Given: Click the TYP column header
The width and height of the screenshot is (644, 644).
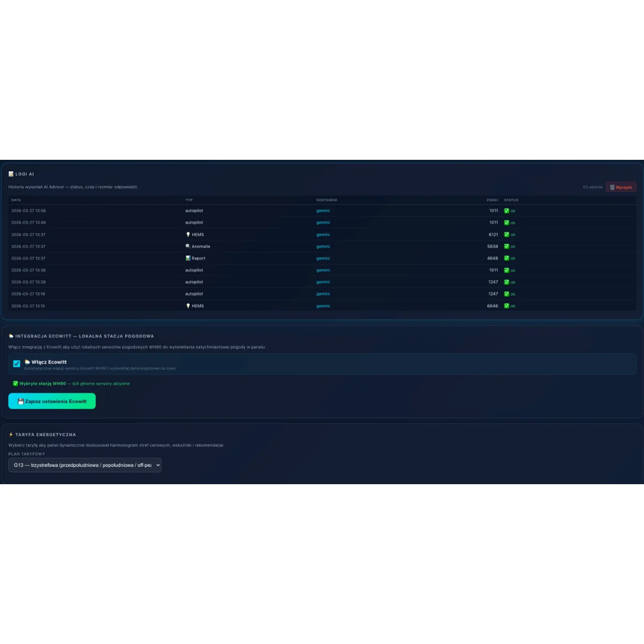Looking at the screenshot, I should pos(189,200).
